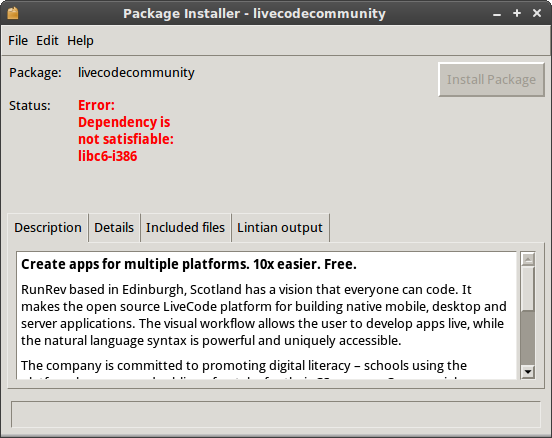Click the paragraph starting 'RunRev based in Edinburgh'
Image resolution: width=552 pixels, height=438 pixels.
click(264, 315)
